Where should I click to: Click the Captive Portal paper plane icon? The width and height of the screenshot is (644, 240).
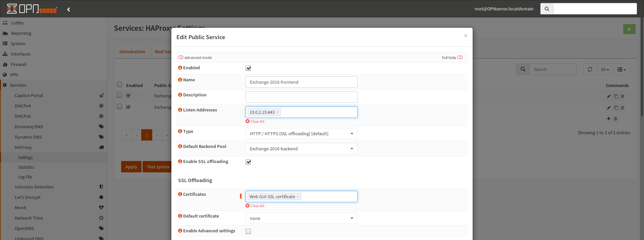pyautogui.click(x=101, y=95)
